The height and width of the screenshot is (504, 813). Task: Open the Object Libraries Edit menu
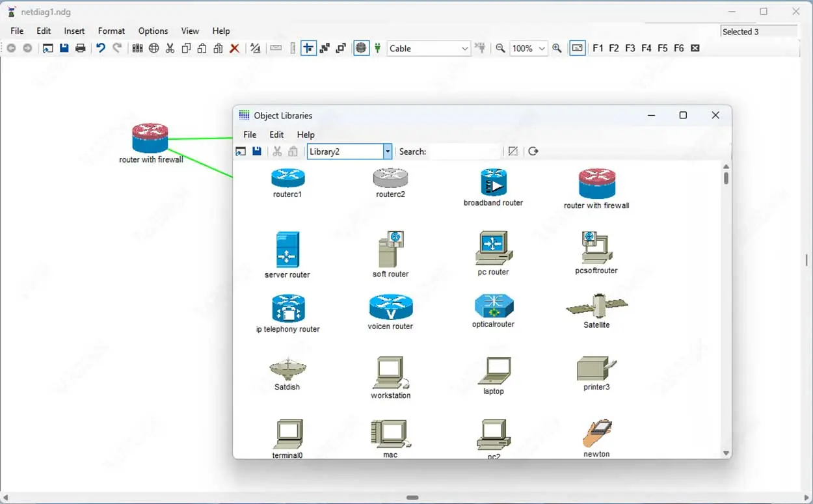click(276, 135)
